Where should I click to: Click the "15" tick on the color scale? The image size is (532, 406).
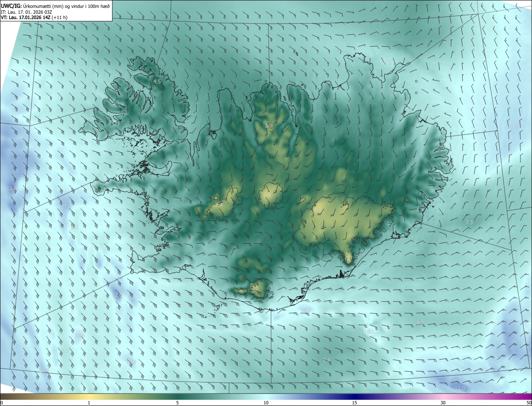pyautogui.click(x=355, y=403)
